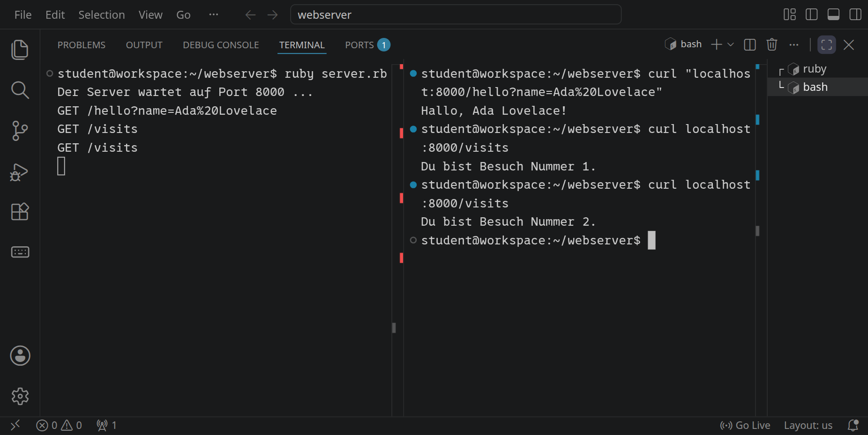Toggle the primary side bar

coord(812,15)
